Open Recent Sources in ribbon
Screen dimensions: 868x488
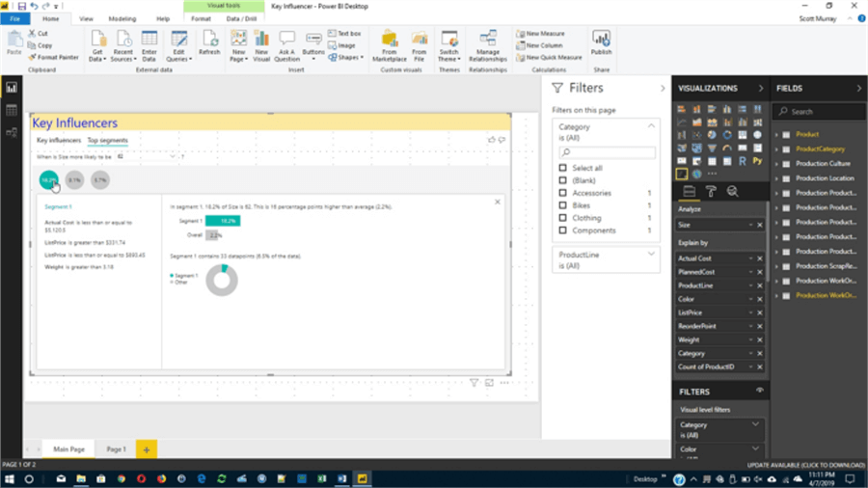122,46
